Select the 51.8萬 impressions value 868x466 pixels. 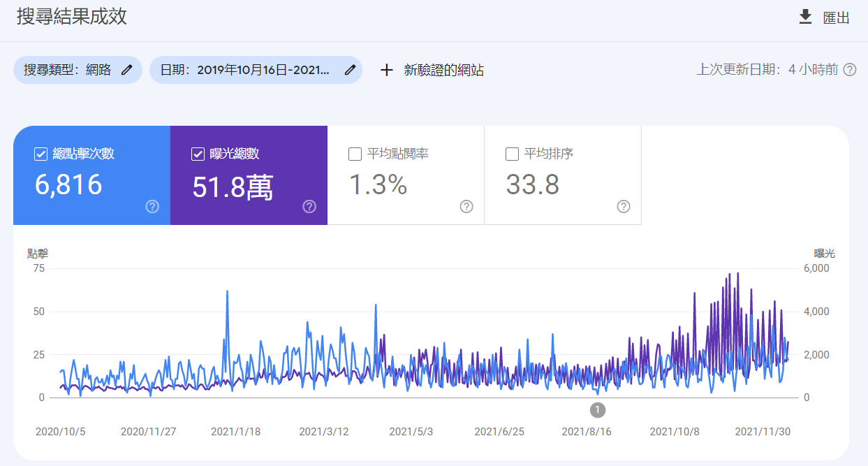[x=233, y=186]
